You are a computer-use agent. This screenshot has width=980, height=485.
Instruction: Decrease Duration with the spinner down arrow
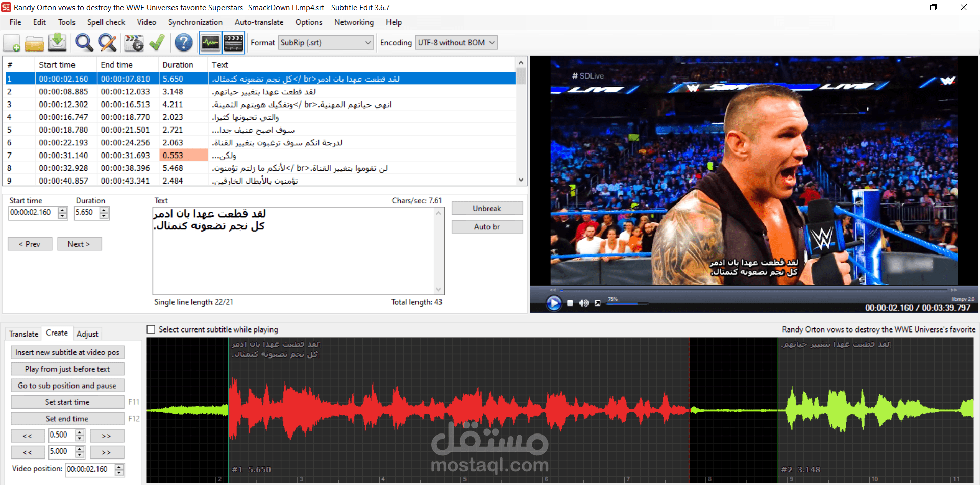tap(104, 216)
